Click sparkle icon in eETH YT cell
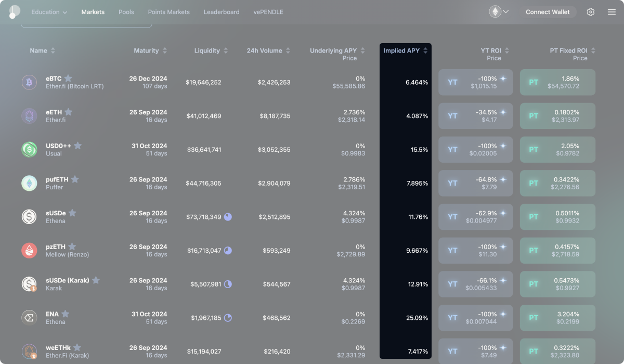The image size is (624, 364). pyautogui.click(x=503, y=112)
